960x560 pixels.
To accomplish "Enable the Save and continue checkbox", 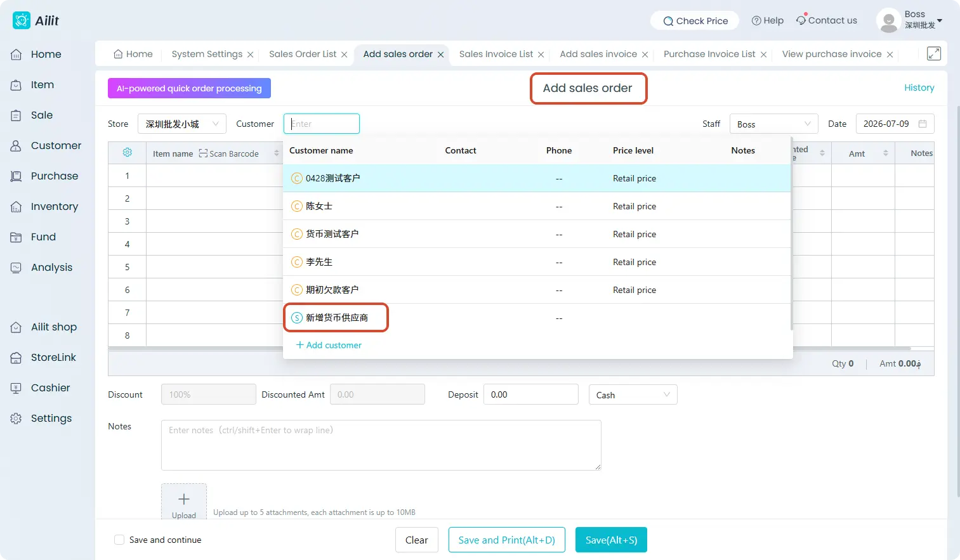I will pos(119,540).
